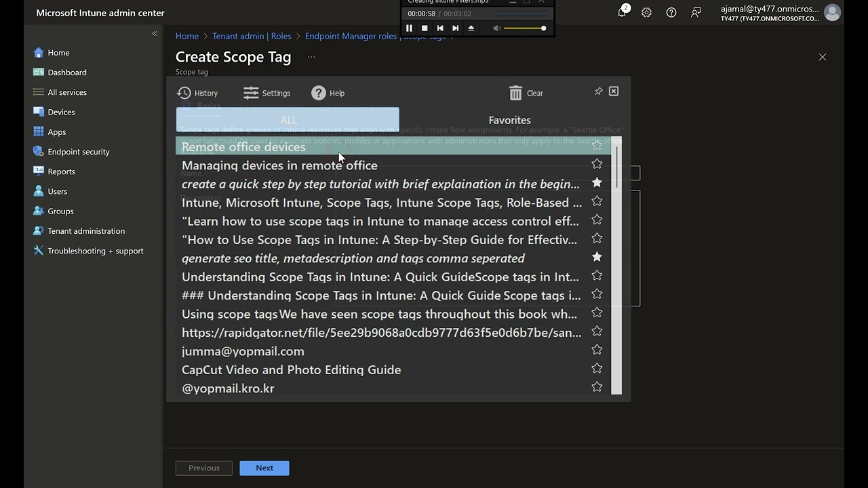Open clipboard Settings
Viewport: 868px width, 488px height.
(267, 93)
